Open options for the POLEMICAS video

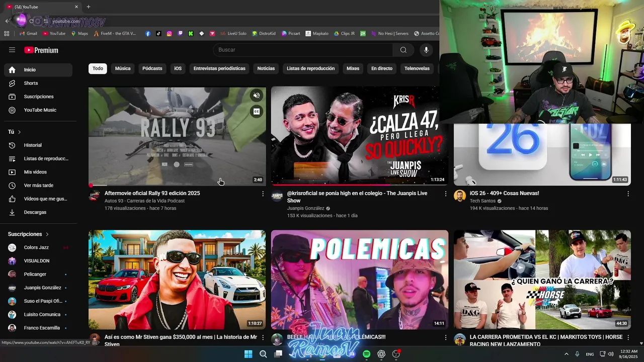pos(445,337)
